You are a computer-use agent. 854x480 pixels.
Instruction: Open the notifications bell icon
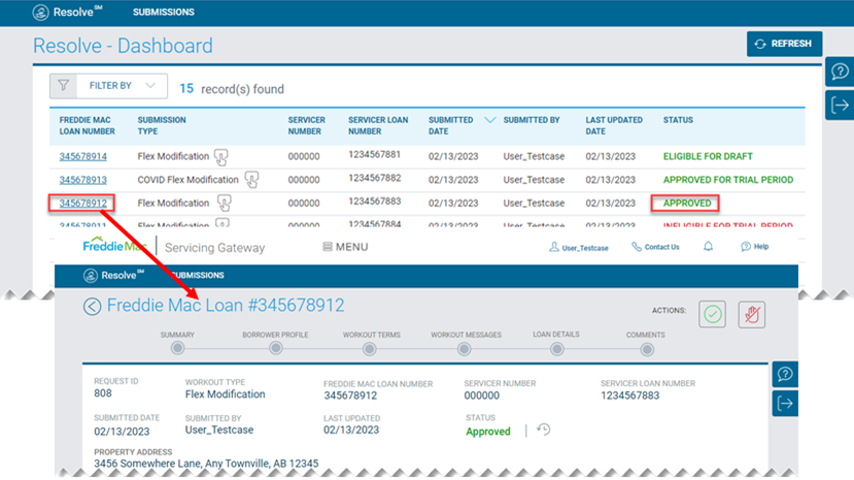pos(708,247)
